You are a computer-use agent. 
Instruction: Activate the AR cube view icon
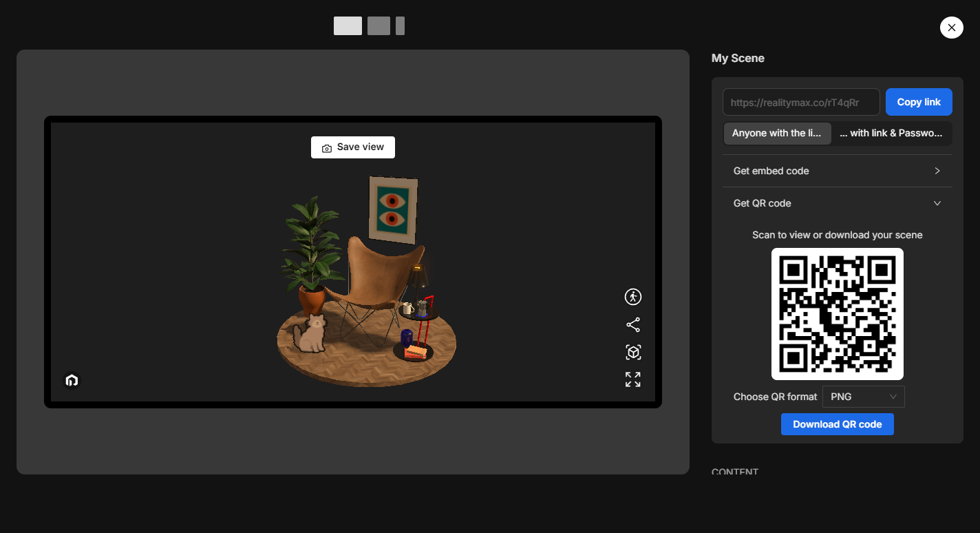click(632, 352)
